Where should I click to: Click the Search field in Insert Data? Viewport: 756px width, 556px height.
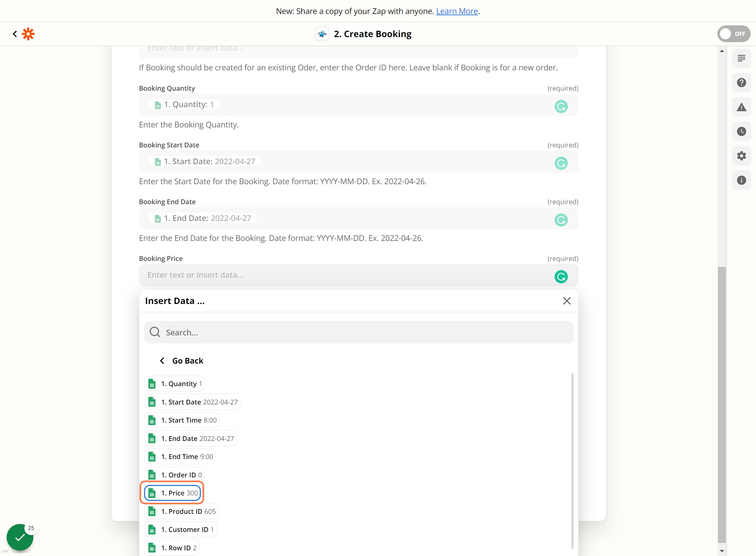point(359,332)
